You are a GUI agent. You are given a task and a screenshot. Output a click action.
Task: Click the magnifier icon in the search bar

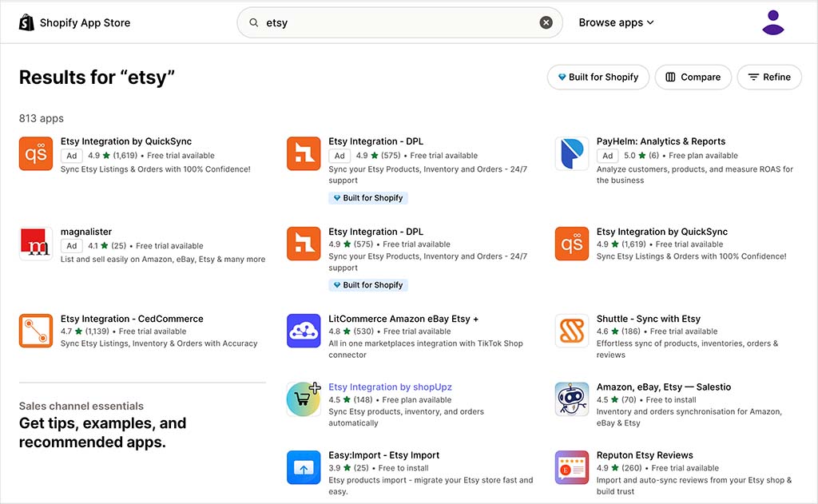click(253, 22)
